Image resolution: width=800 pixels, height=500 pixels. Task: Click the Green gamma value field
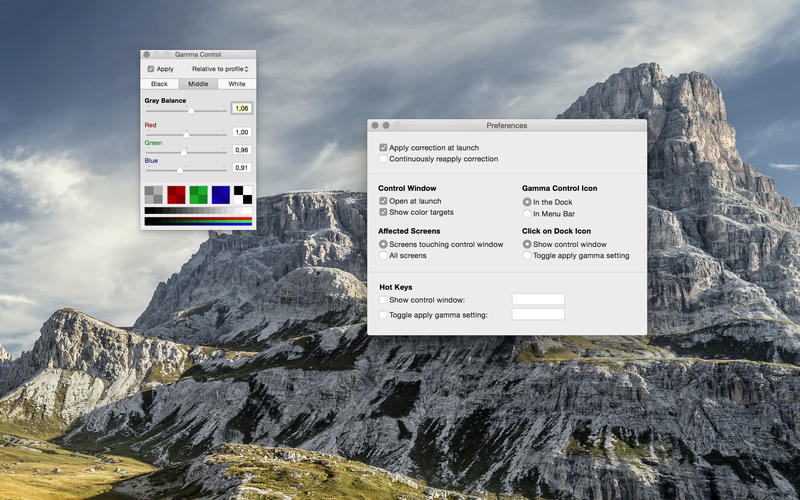pyautogui.click(x=241, y=150)
